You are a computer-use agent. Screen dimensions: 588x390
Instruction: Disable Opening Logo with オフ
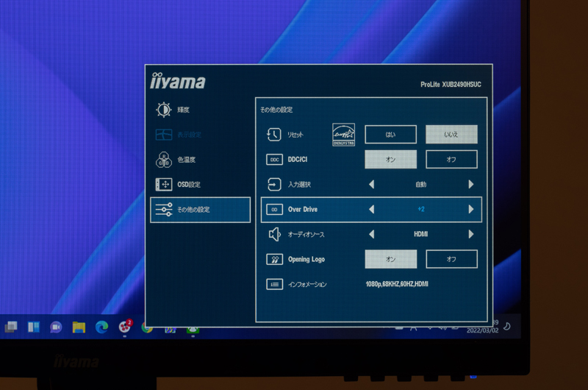click(451, 259)
